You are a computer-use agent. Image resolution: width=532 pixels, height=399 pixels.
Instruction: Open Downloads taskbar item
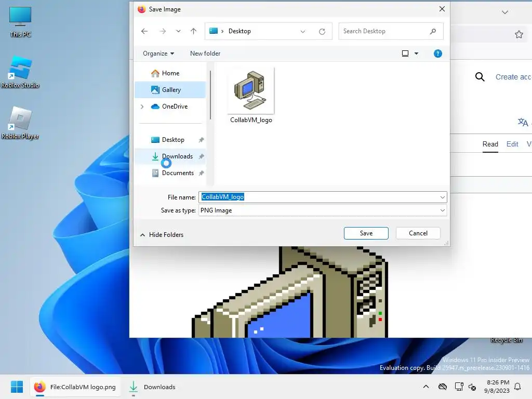point(152,387)
